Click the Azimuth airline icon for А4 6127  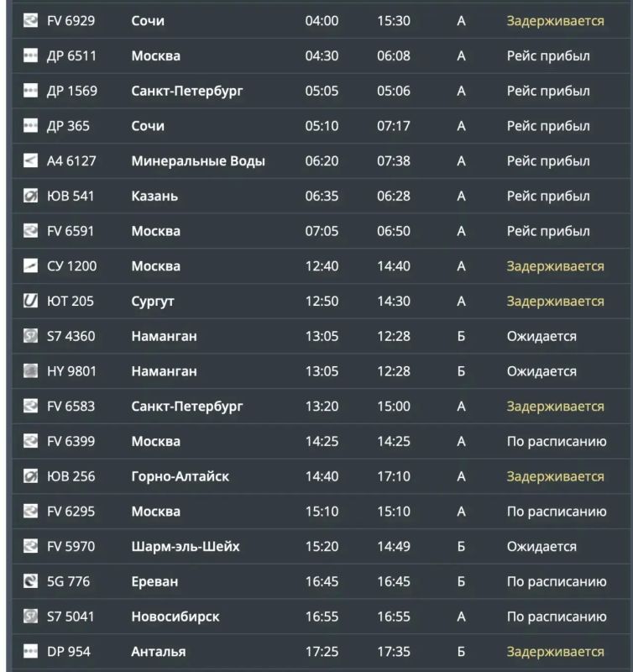30,160
